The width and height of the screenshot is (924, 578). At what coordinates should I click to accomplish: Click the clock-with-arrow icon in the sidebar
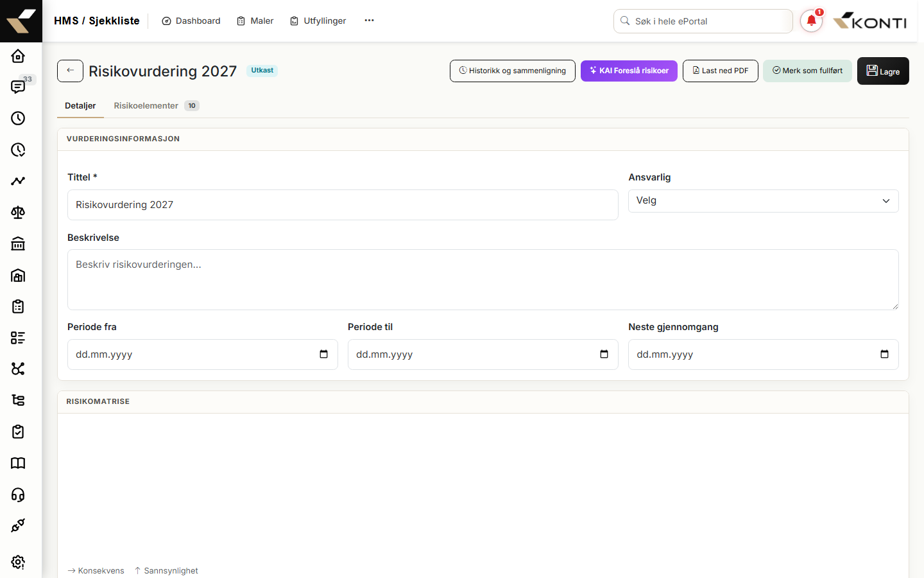click(18, 150)
